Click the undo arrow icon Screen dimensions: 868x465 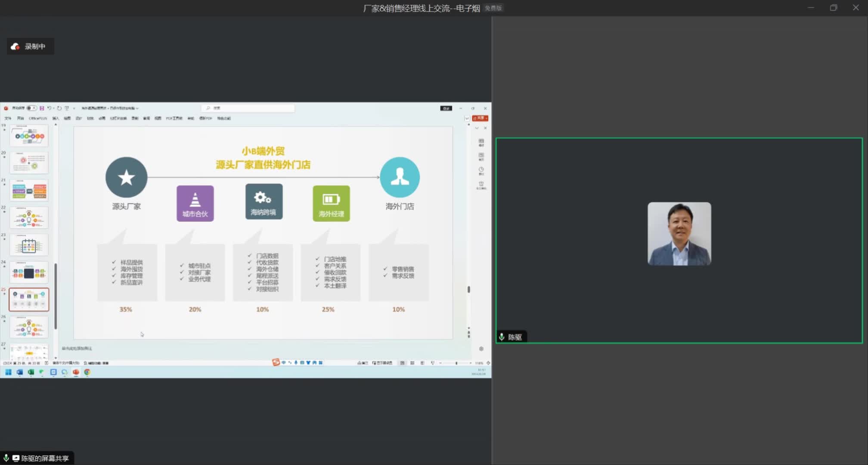click(49, 108)
